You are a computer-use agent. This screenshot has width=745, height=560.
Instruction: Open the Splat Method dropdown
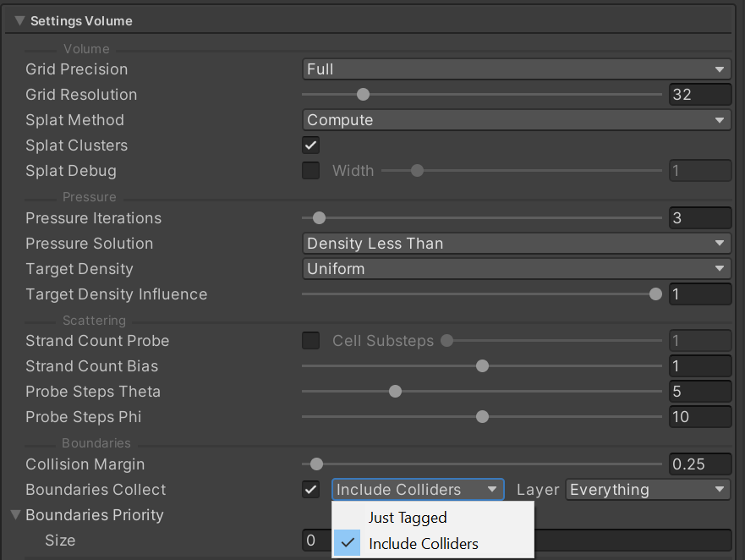tap(516, 120)
